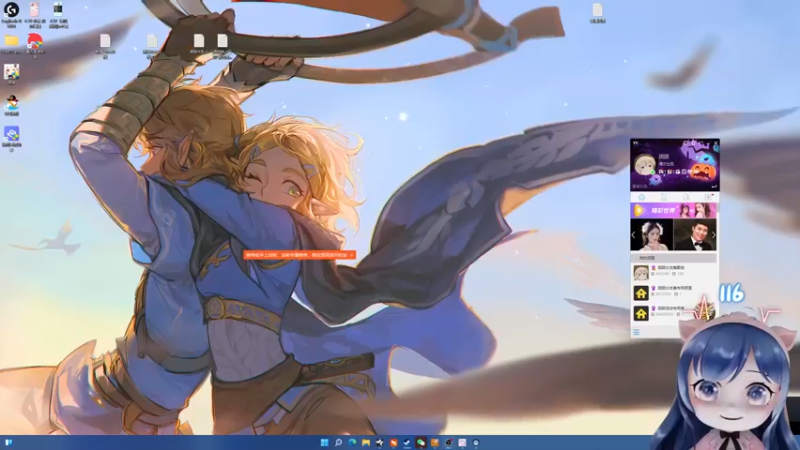Open the dark round taskbar app with pink dot
Image resolution: width=800 pixels, height=450 pixels.
click(x=448, y=442)
